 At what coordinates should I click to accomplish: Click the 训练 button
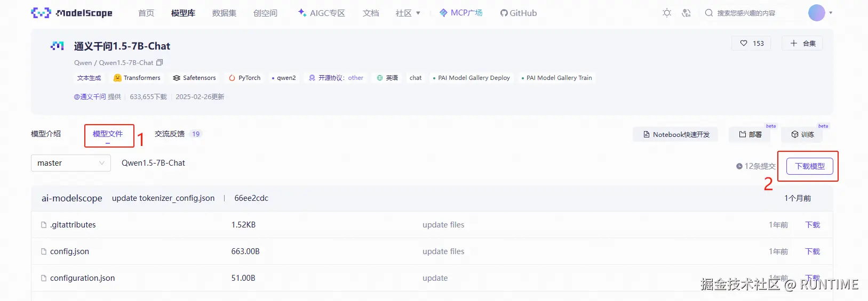click(x=802, y=134)
